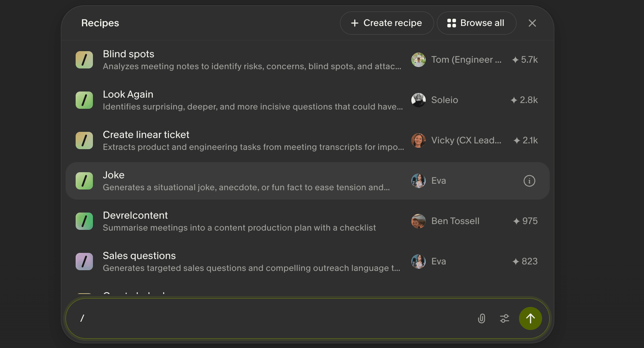Select the Sales questions recipe title
The width and height of the screenshot is (644, 348).
tap(139, 256)
